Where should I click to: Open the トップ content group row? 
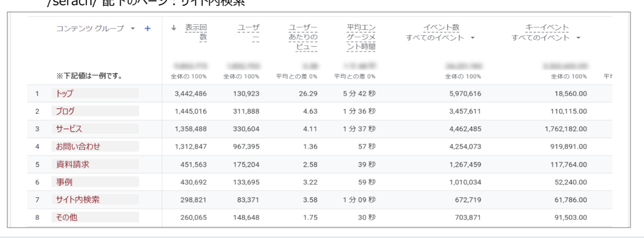coord(65,94)
